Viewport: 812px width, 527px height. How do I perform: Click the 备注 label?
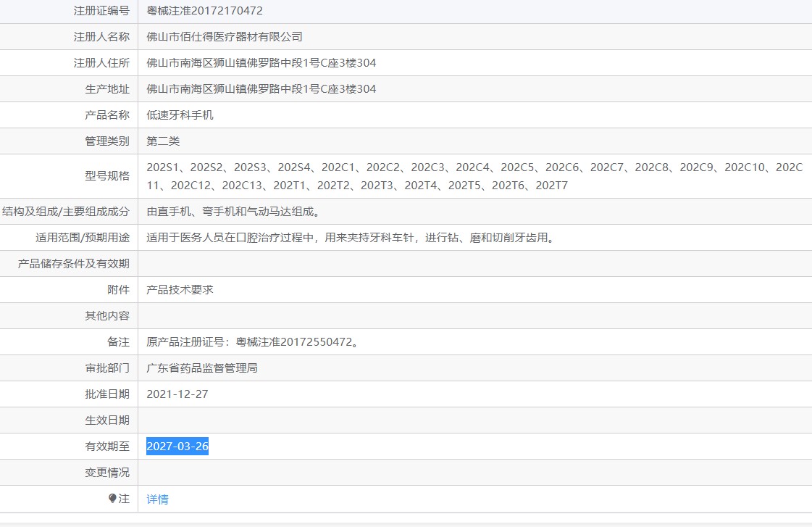coord(119,342)
